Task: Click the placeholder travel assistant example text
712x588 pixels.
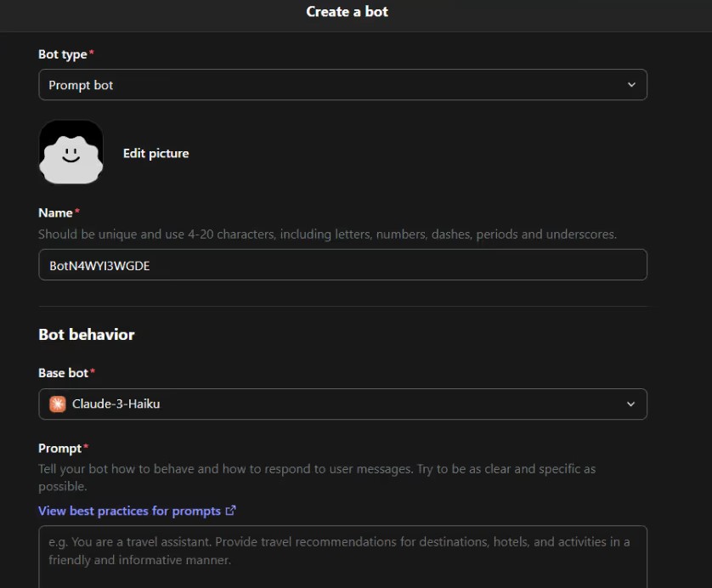Action: coord(340,549)
